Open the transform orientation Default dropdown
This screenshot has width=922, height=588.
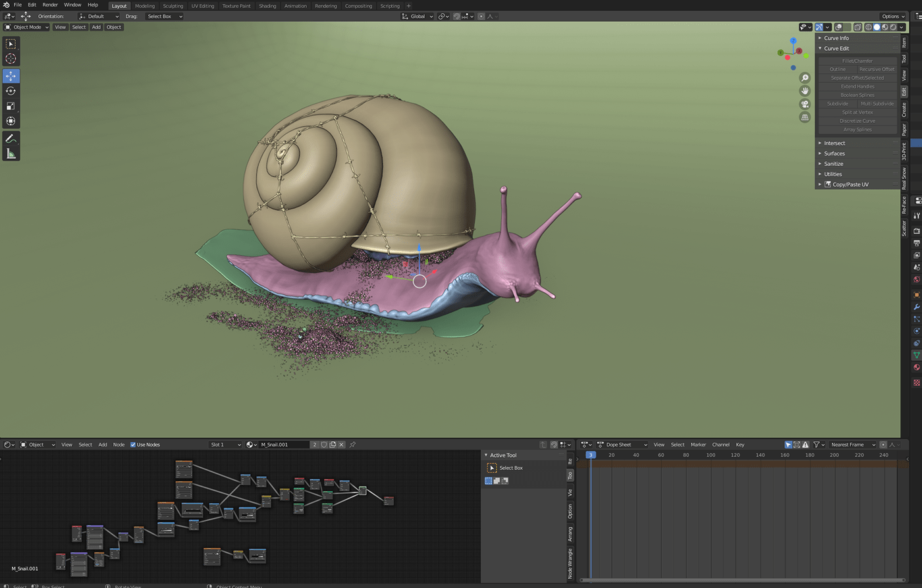[x=99, y=16]
